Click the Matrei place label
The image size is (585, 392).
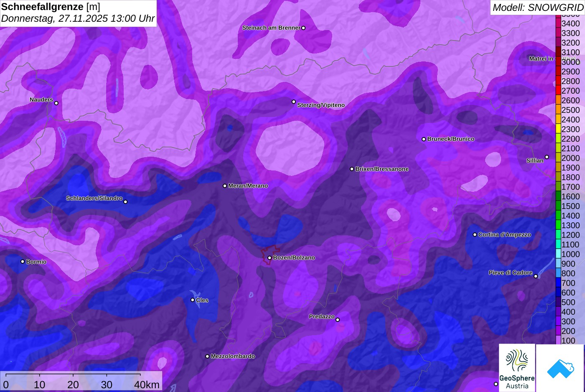[x=552, y=59]
